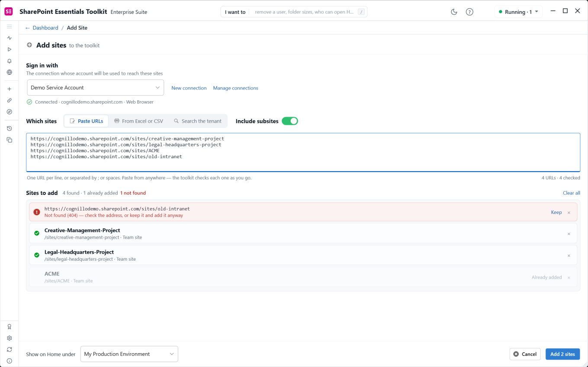
Task: Click the Cancel button
Action: click(x=525, y=354)
